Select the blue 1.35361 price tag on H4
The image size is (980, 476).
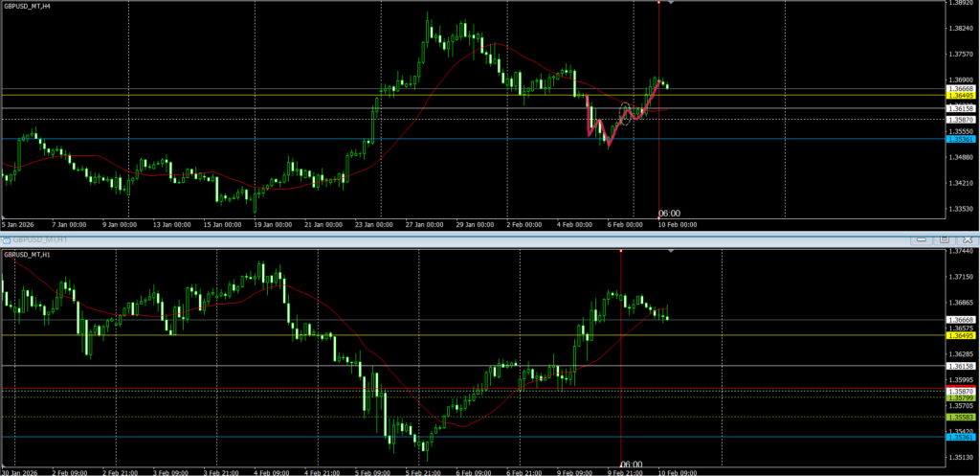click(x=960, y=140)
